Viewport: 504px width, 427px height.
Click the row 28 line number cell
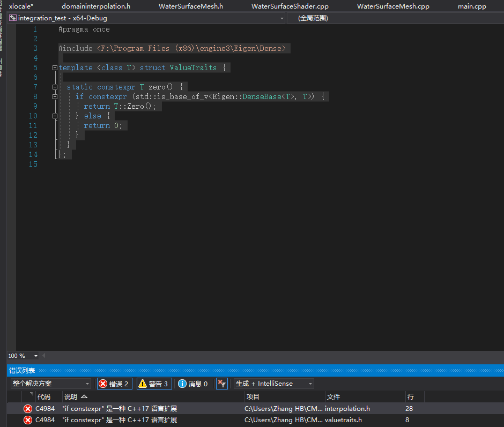tap(409, 409)
